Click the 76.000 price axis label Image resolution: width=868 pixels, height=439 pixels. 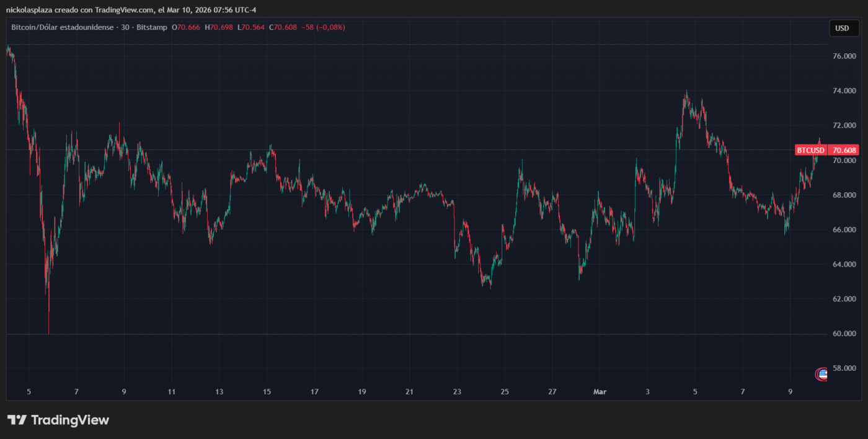(x=844, y=56)
